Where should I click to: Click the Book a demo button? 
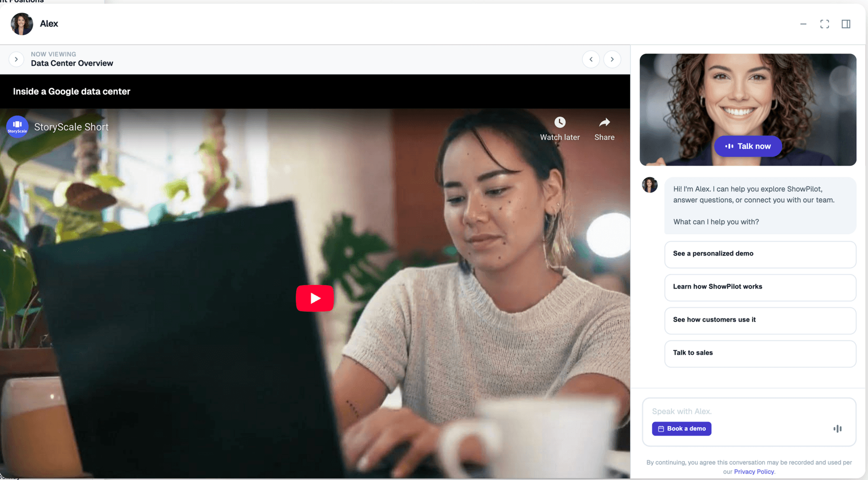681,428
